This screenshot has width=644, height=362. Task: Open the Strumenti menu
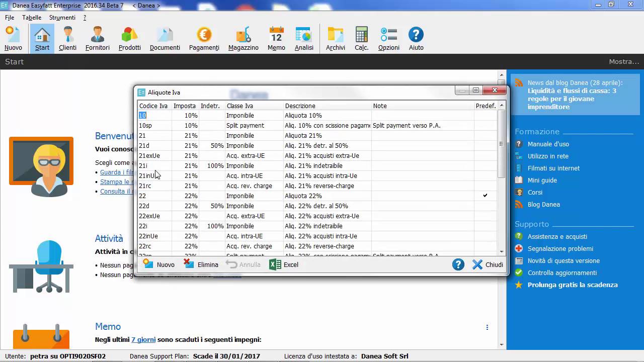(62, 18)
